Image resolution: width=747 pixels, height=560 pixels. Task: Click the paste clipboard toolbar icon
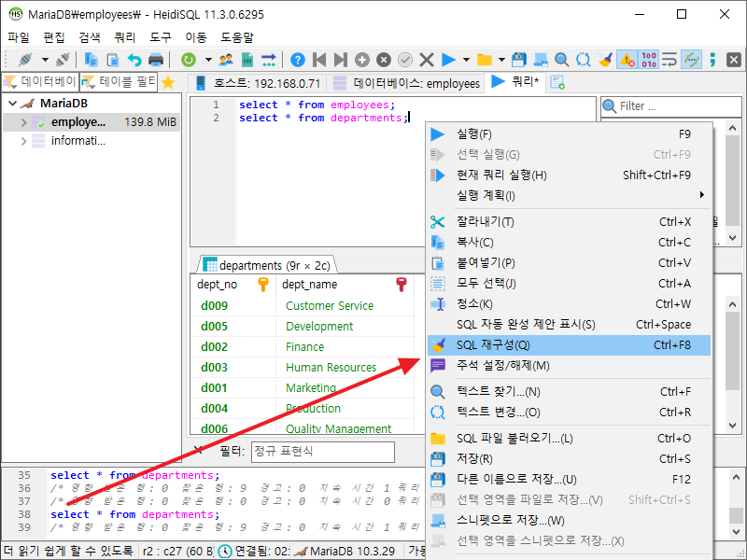click(113, 60)
